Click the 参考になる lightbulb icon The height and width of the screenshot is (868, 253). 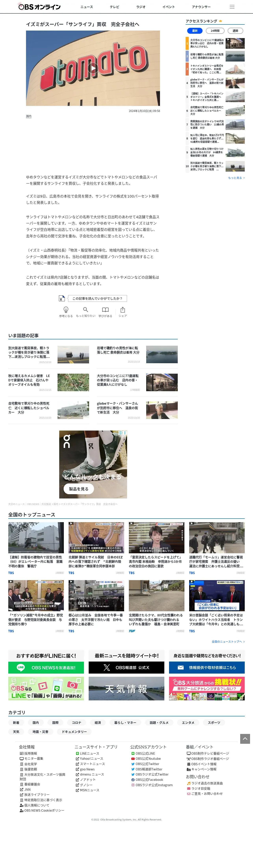point(66,310)
